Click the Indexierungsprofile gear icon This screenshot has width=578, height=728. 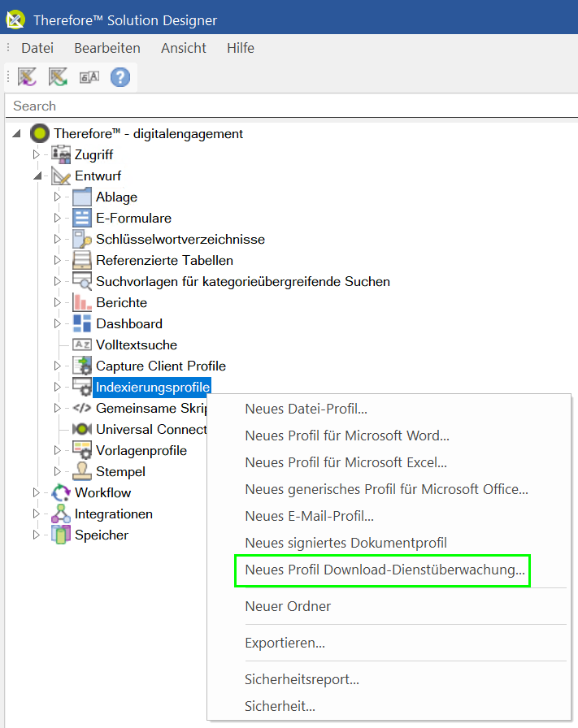(82, 387)
